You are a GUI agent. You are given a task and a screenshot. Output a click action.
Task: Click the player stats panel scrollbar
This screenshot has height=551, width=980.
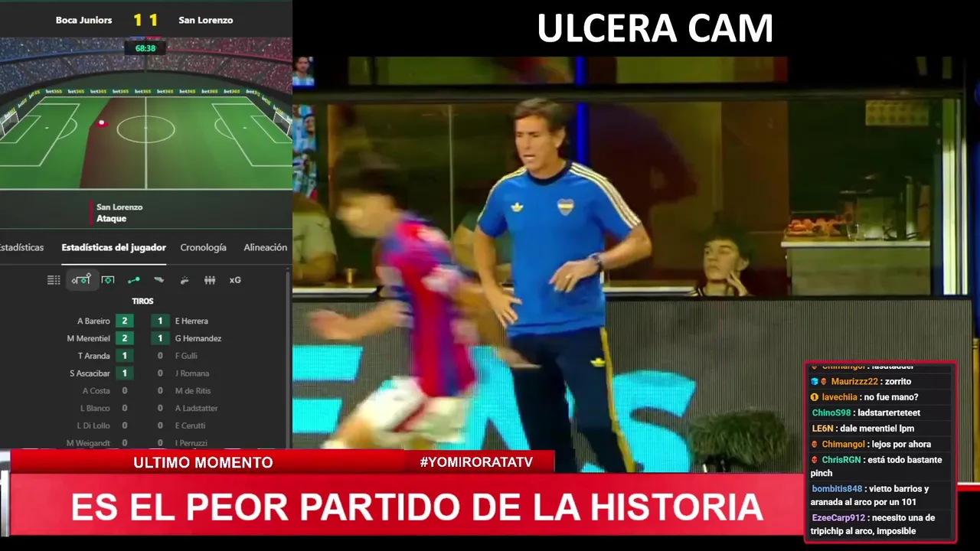pyautogui.click(x=289, y=360)
